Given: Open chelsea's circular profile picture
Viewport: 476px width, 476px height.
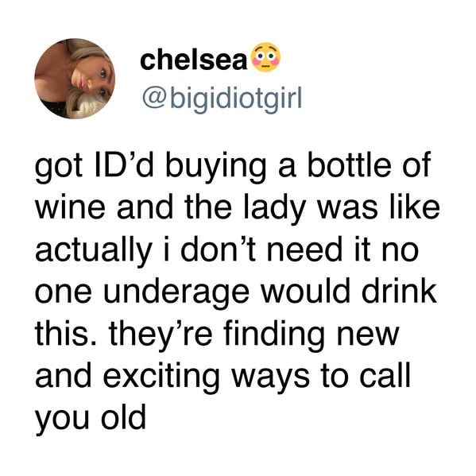Looking at the screenshot, I should pyautogui.click(x=75, y=79).
